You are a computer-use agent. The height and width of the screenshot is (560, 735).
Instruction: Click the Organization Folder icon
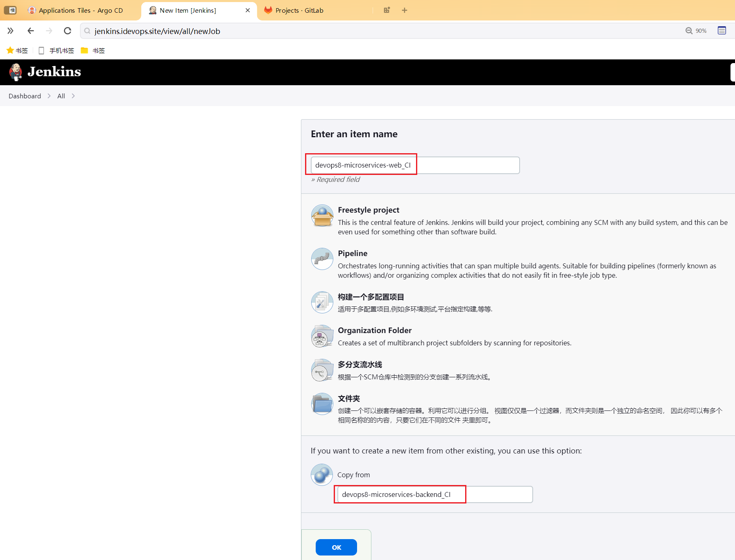pos(322,336)
